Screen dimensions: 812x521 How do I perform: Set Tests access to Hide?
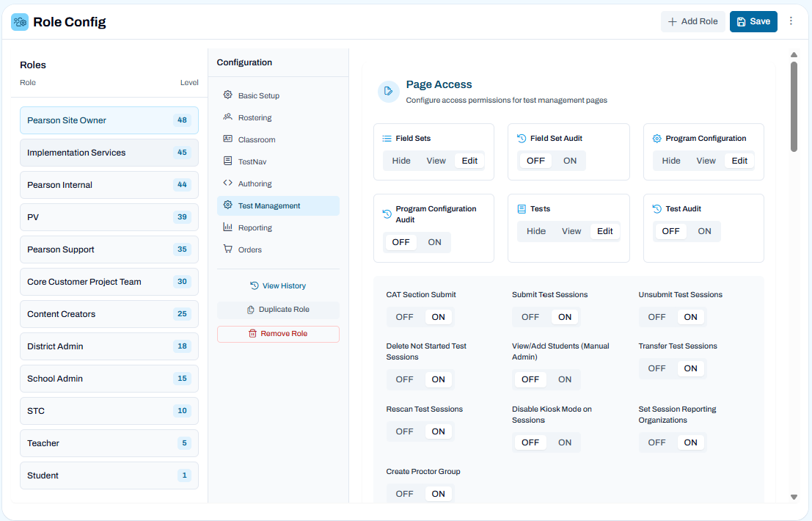536,231
